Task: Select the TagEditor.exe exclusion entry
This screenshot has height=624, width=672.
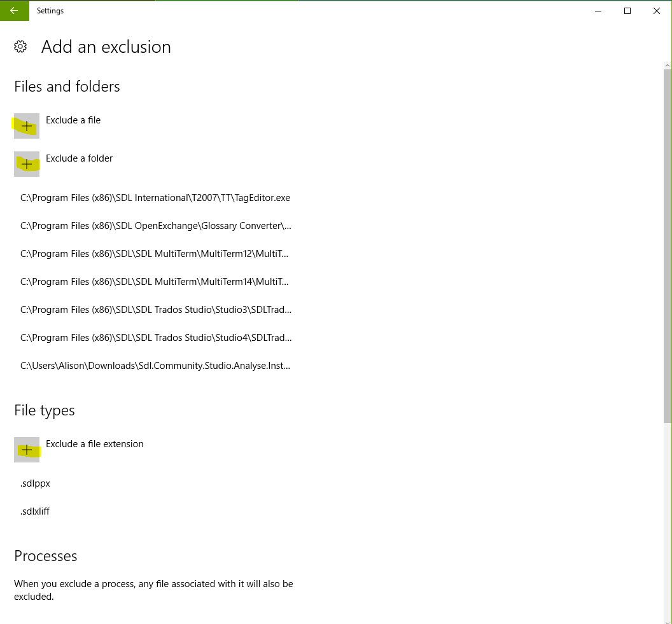Action: click(155, 198)
